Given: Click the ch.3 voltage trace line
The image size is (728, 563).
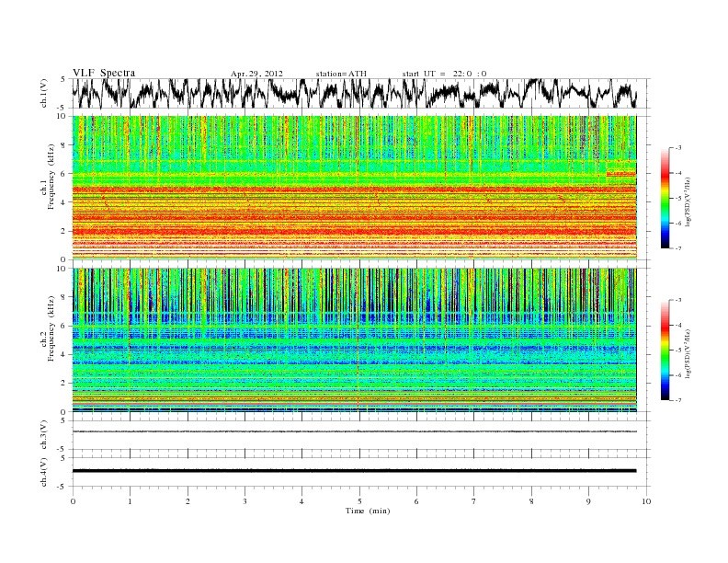Looking at the screenshot, I should click(355, 431).
